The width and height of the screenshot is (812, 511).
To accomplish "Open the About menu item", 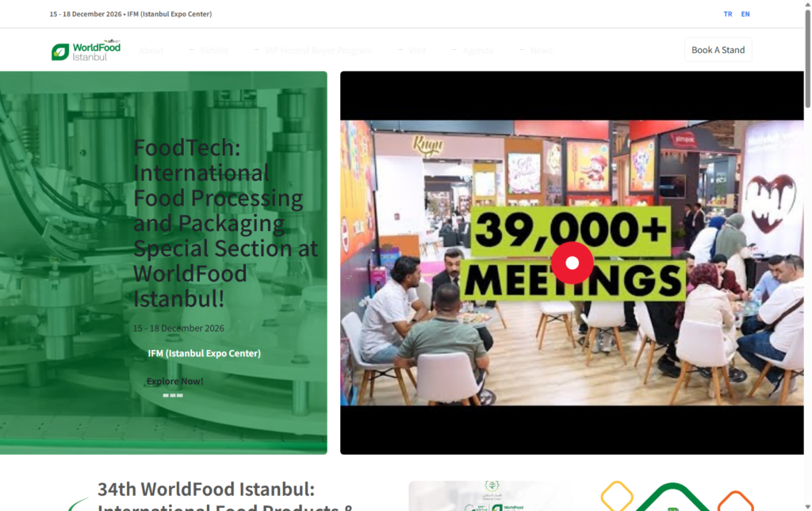I will (151, 50).
